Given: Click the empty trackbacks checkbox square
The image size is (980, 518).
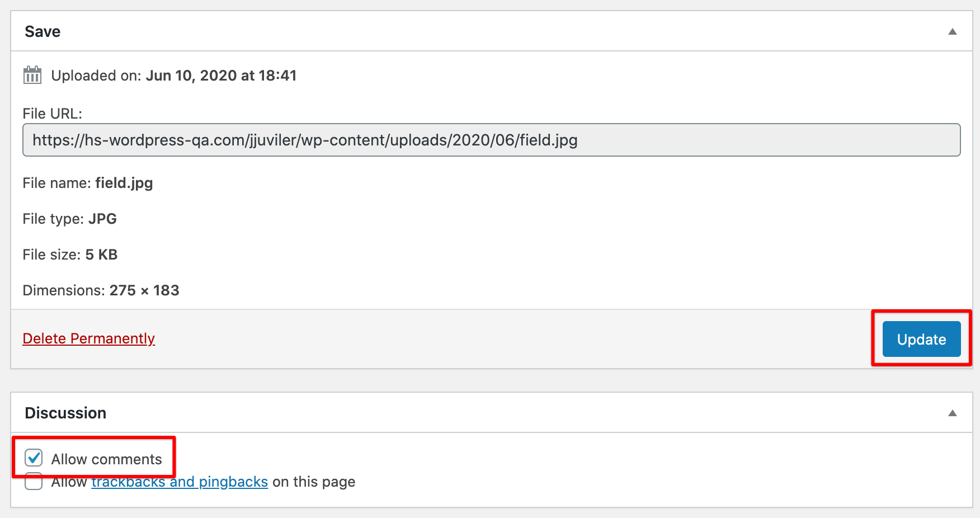Looking at the screenshot, I should point(34,482).
